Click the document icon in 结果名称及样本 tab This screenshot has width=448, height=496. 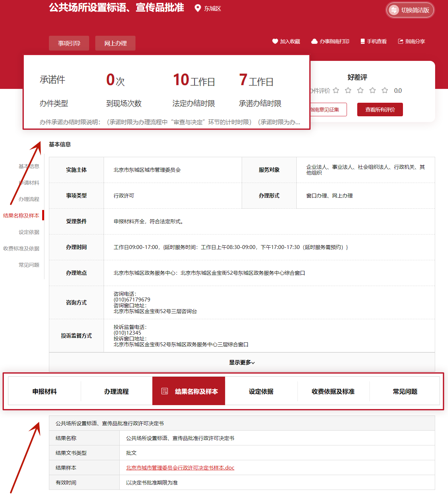pyautogui.click(x=164, y=391)
